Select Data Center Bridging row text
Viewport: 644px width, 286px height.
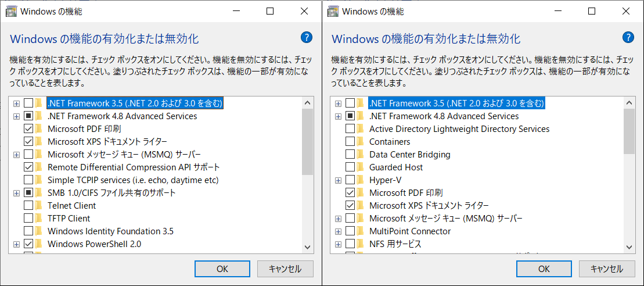pyautogui.click(x=410, y=155)
